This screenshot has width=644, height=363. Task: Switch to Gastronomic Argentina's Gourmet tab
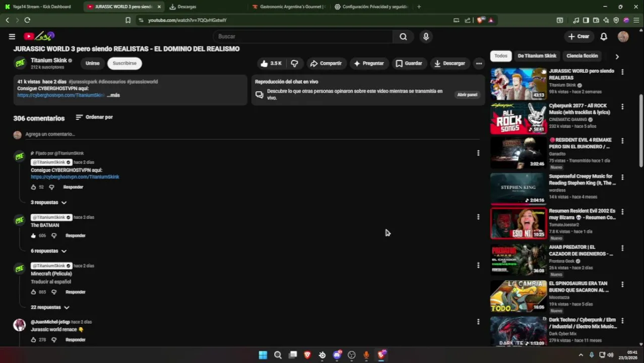pyautogui.click(x=288, y=7)
